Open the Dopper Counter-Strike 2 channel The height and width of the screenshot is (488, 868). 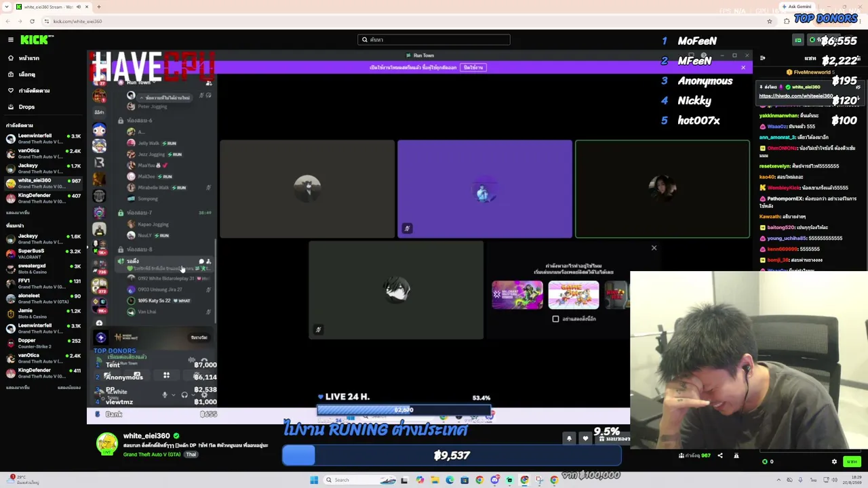[43, 343]
